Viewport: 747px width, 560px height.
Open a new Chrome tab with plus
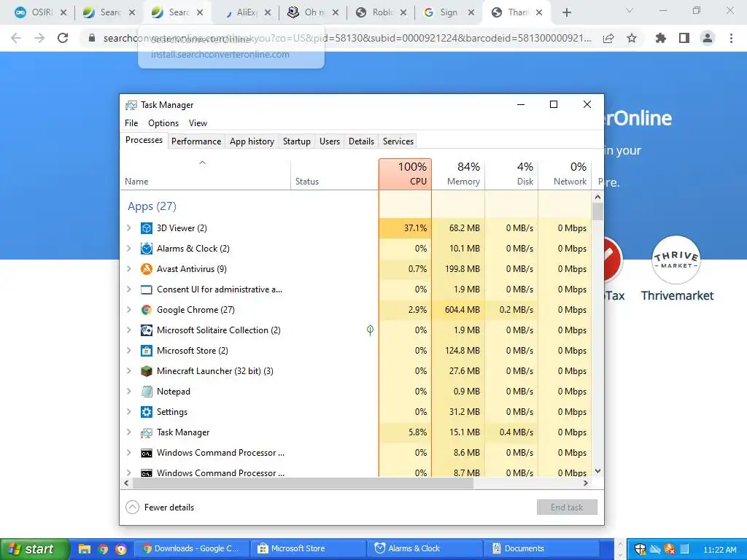pos(566,12)
